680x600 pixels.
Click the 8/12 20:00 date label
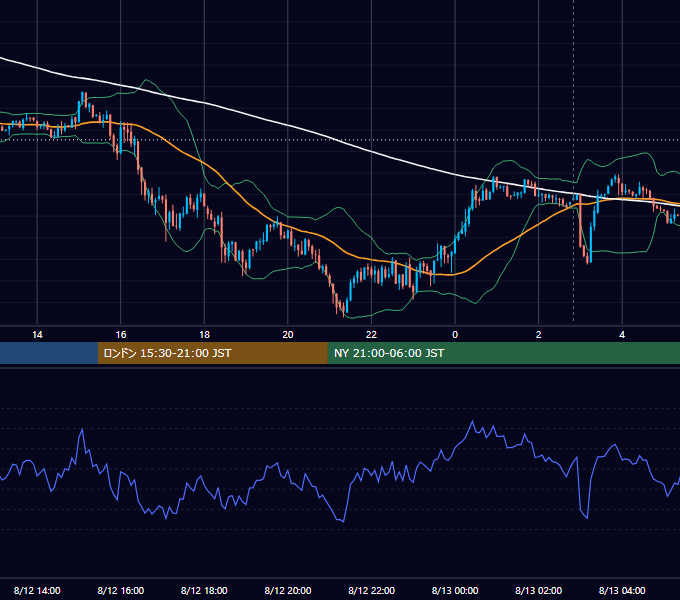click(x=288, y=590)
